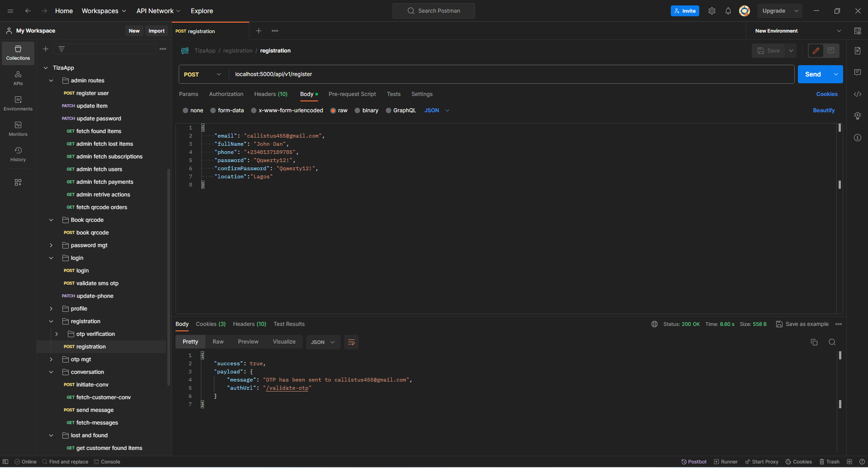Image resolution: width=868 pixels, height=468 pixels.
Task: Open the Documentation icon in right sidebar
Action: coord(858,51)
